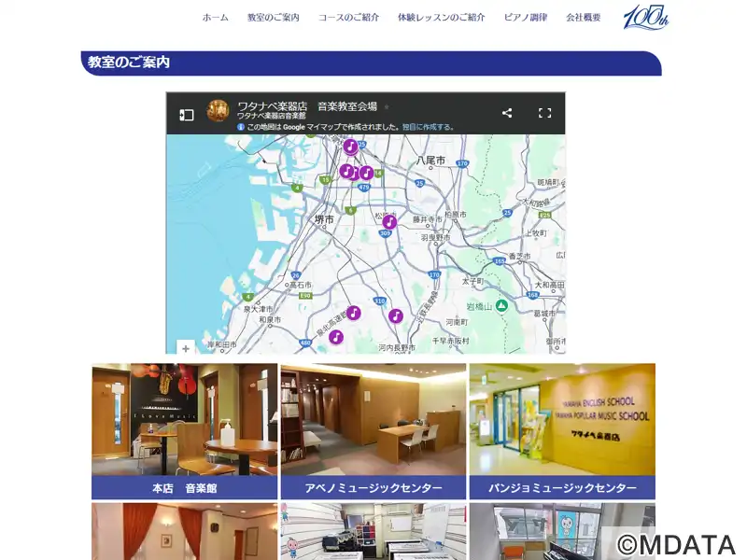This screenshot has width=747, height=560.
Task: Click the 八尾市 label on map
Action: point(430,161)
